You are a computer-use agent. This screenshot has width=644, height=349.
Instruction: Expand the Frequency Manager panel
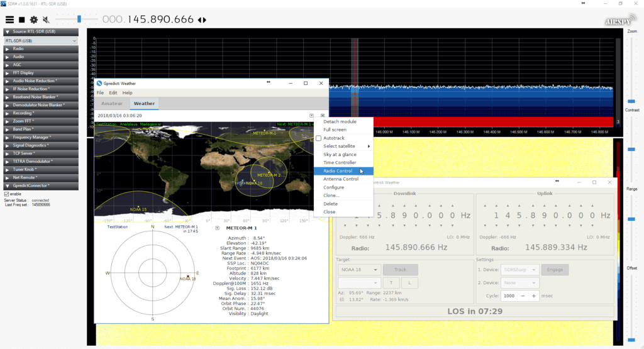pyautogui.click(x=41, y=137)
